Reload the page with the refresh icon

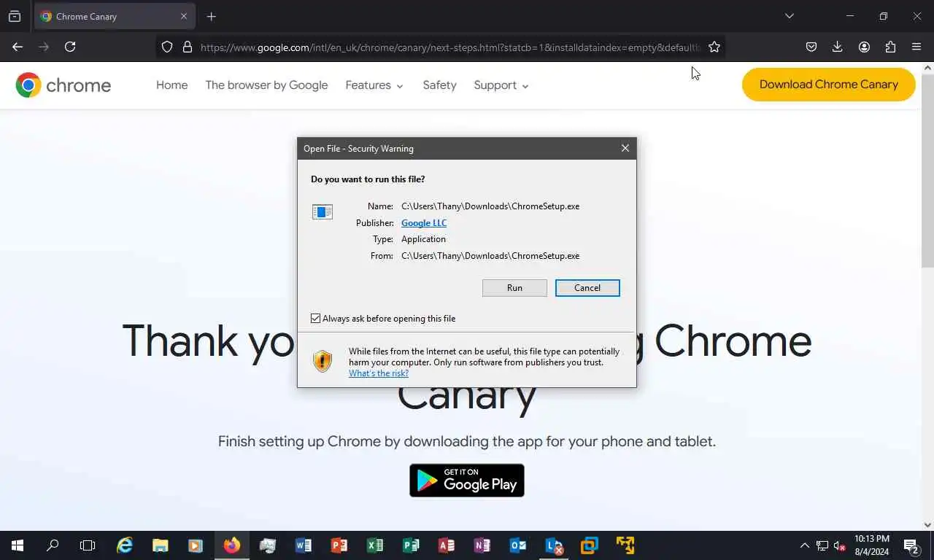(70, 47)
